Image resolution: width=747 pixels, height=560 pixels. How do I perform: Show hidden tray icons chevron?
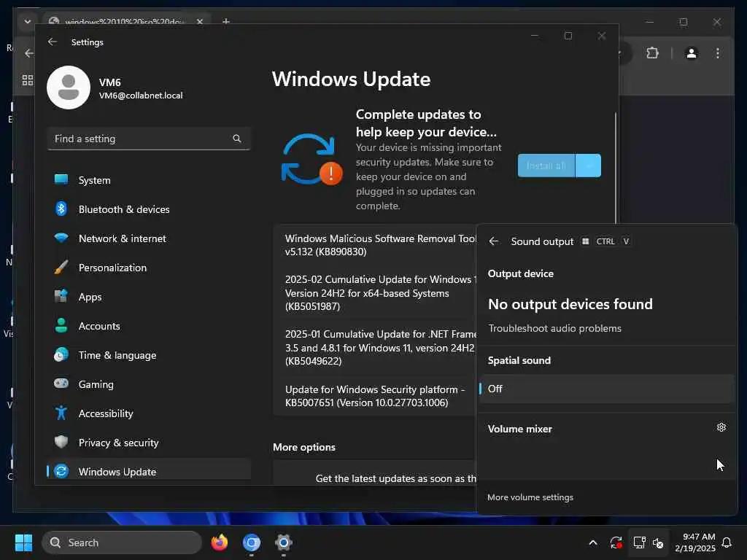593,542
